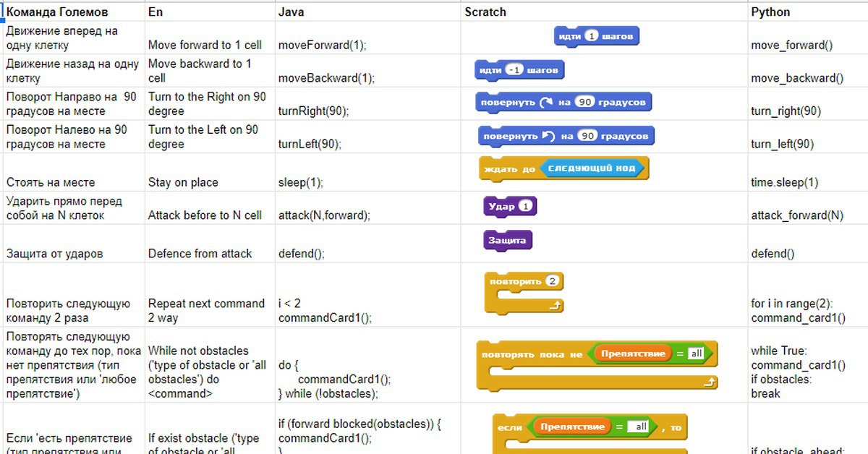Click the blue 'следующий ход' reporter
868x454 pixels.
(591, 168)
